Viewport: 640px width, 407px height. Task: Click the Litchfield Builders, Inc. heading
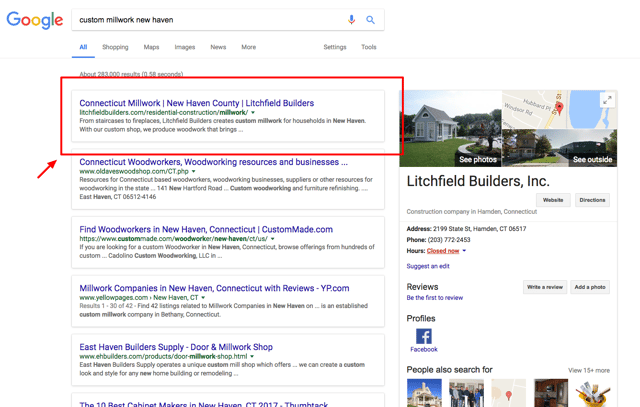478,181
